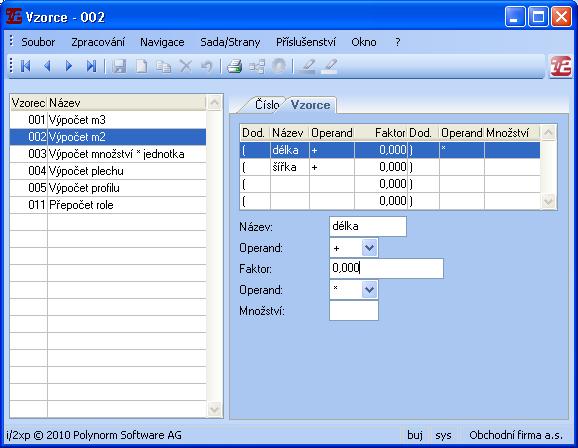
Task: Click the delete X toolbar icon
Action: click(185, 66)
